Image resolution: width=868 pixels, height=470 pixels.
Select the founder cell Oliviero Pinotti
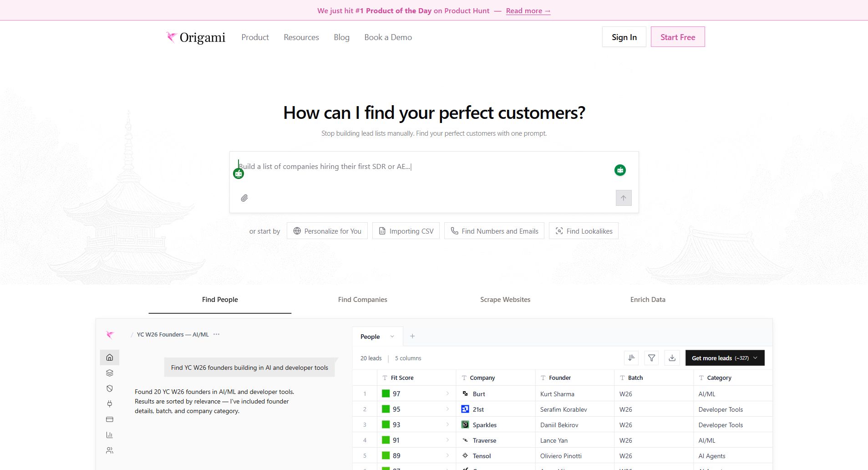(x=575, y=455)
